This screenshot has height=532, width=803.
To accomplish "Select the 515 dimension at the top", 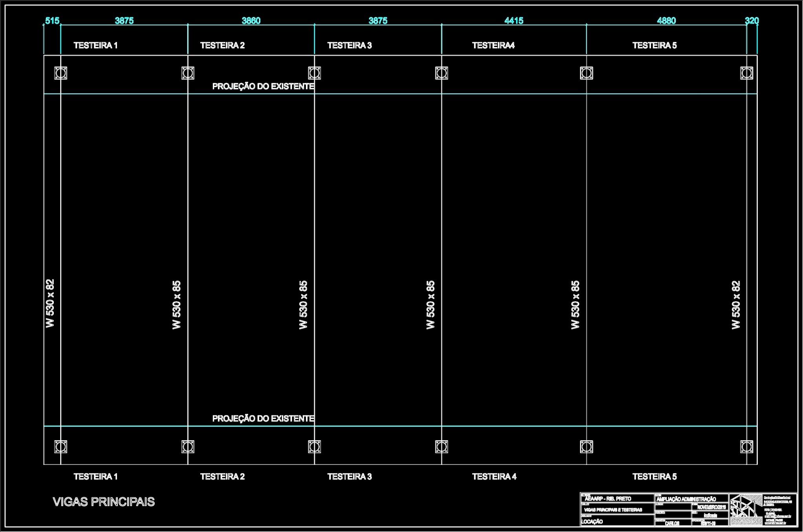I will click(52, 20).
